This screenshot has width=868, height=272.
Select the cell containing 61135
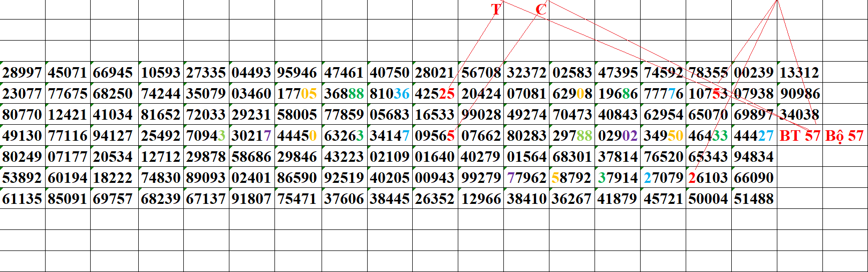(x=22, y=199)
